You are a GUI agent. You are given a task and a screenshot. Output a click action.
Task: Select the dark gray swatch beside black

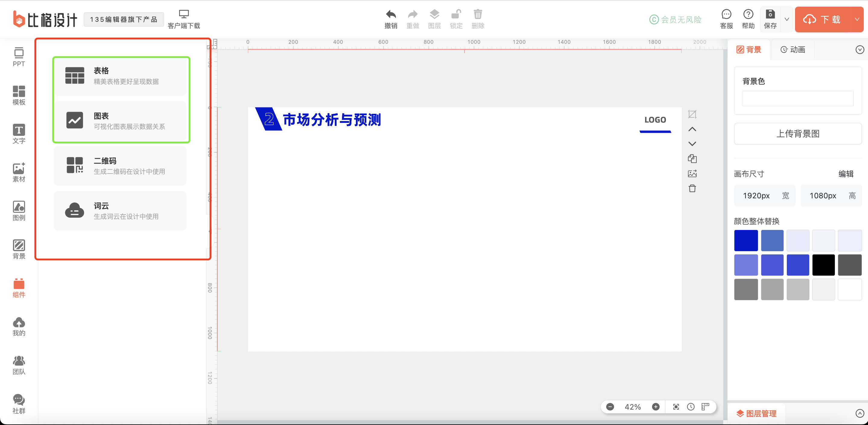[x=850, y=265]
